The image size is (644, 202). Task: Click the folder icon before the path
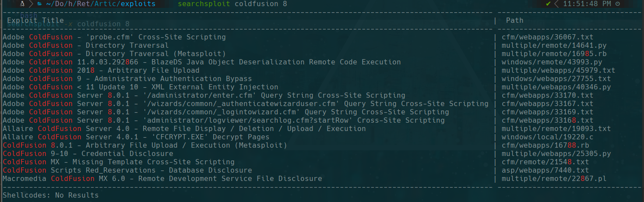pyautogui.click(x=40, y=4)
